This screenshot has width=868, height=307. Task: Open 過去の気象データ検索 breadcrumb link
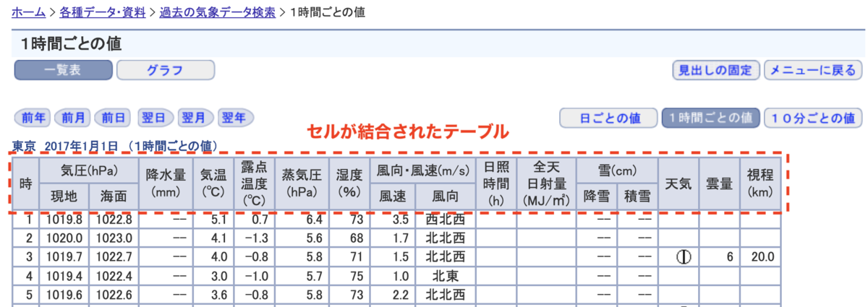[217, 13]
